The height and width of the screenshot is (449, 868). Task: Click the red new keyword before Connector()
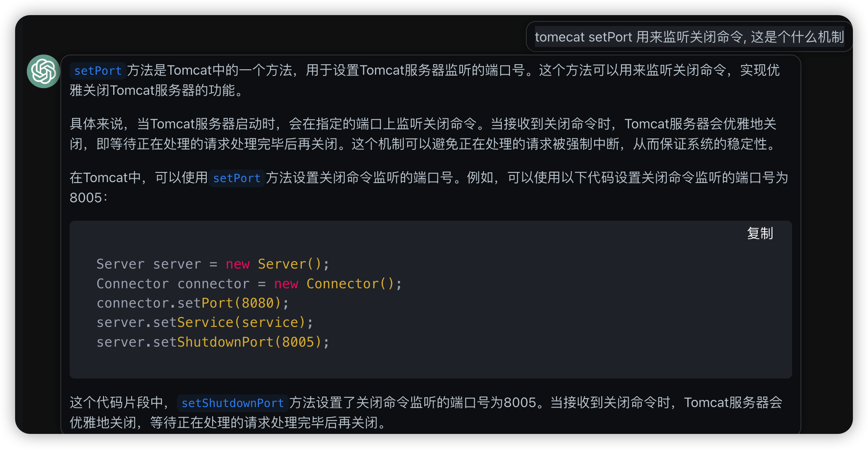click(286, 284)
